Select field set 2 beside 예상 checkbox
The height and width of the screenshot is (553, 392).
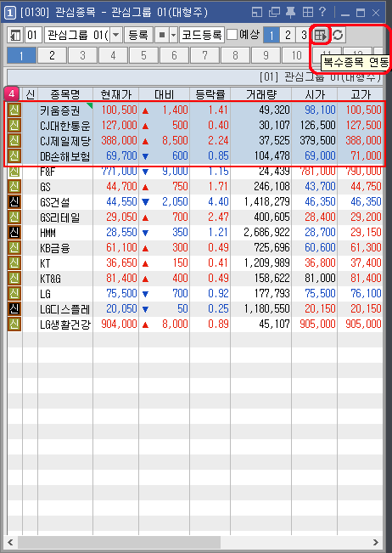coord(288,35)
